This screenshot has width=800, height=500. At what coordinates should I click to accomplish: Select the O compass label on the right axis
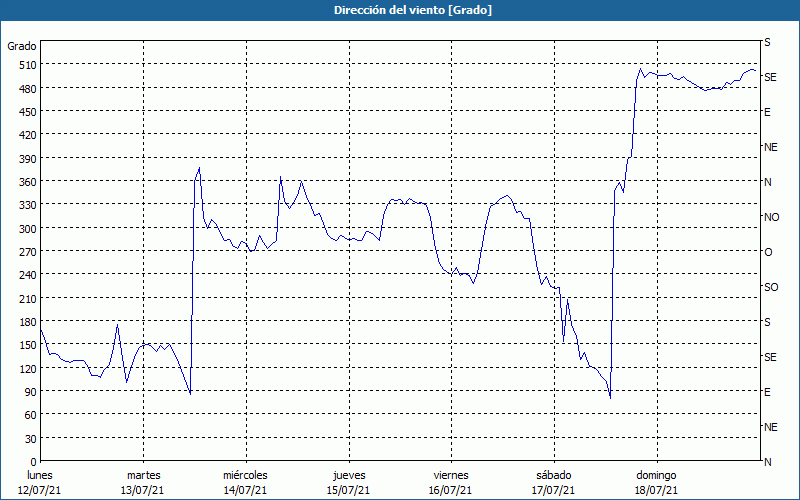pyautogui.click(x=768, y=253)
